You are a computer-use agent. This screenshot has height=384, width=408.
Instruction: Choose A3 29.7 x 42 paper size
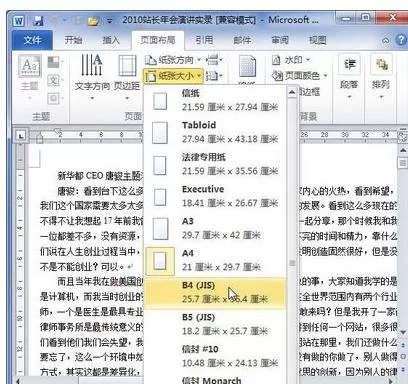pos(215,228)
